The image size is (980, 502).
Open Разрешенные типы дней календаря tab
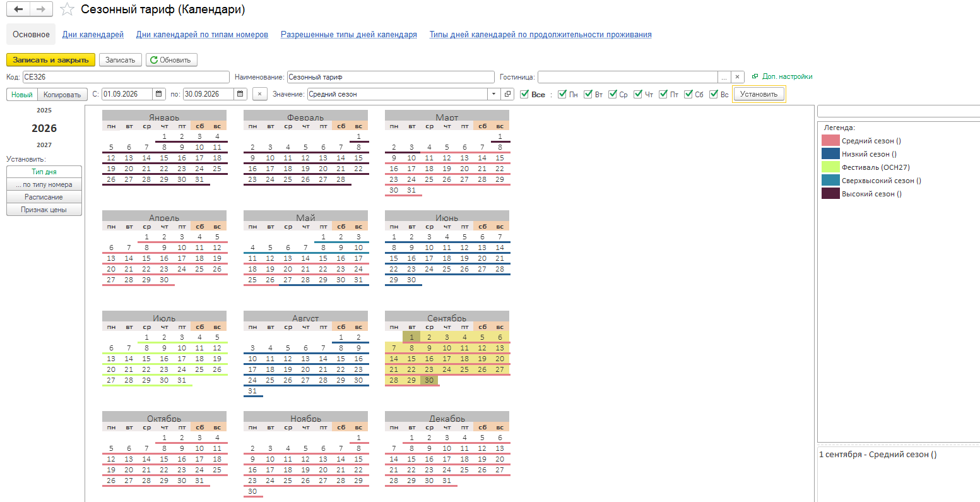(x=349, y=35)
